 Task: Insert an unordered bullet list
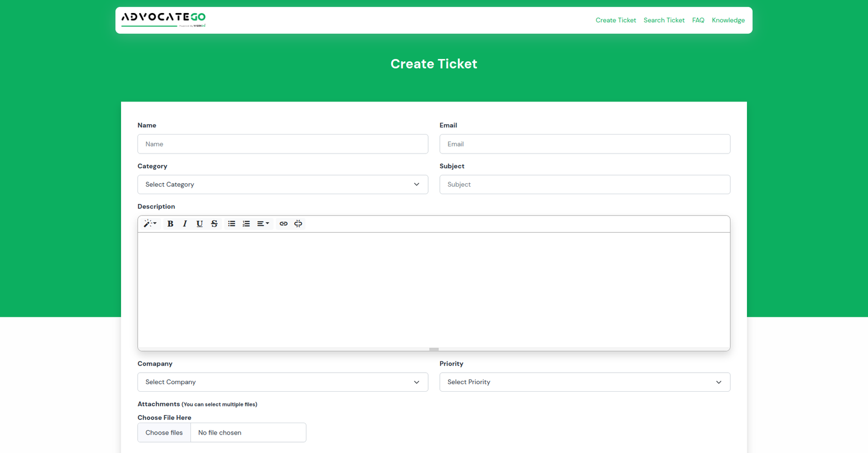tap(232, 224)
